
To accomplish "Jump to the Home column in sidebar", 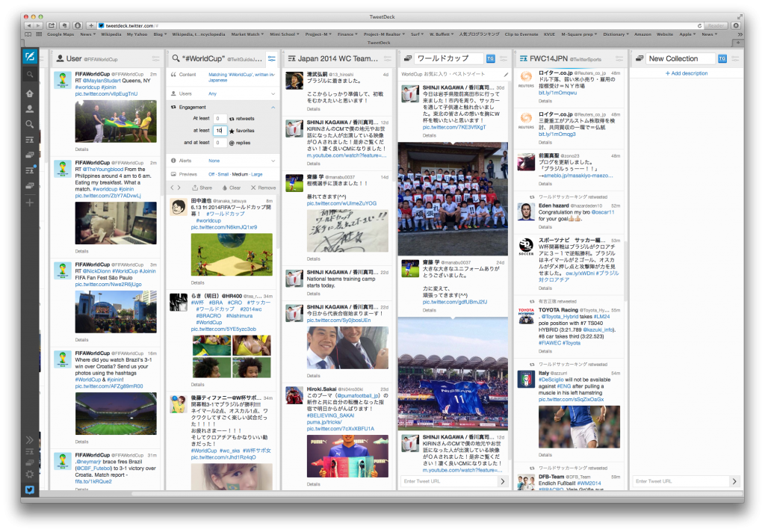I will [30, 93].
